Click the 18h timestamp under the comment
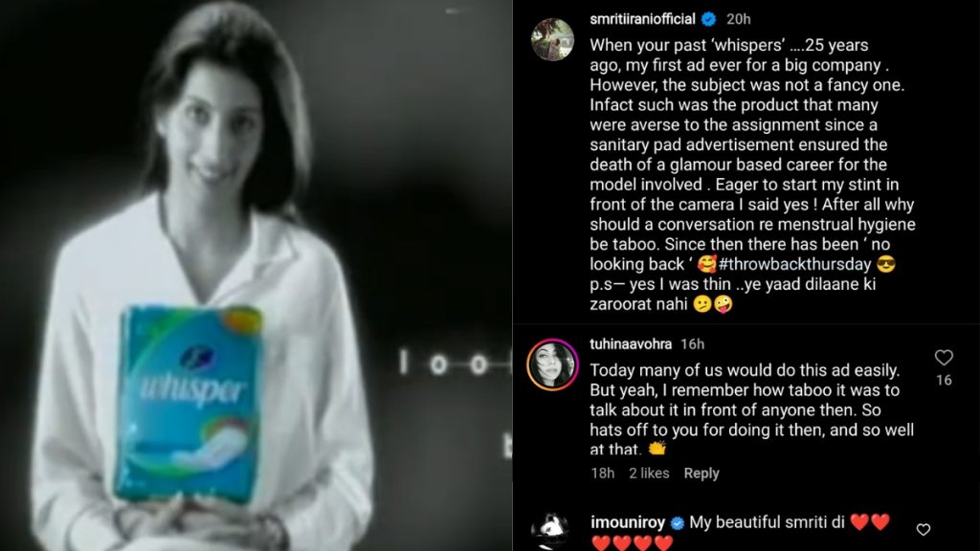 (603, 474)
